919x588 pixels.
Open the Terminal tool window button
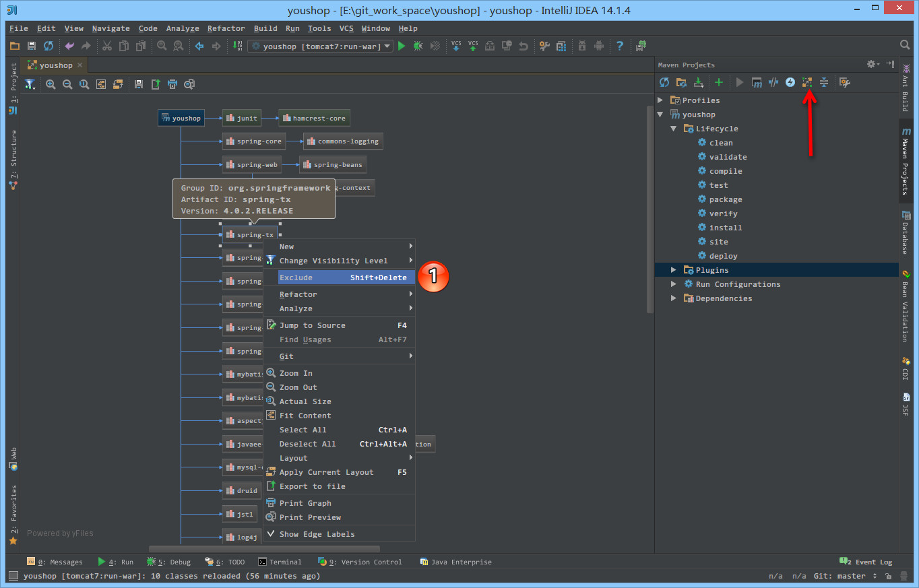[x=280, y=562]
